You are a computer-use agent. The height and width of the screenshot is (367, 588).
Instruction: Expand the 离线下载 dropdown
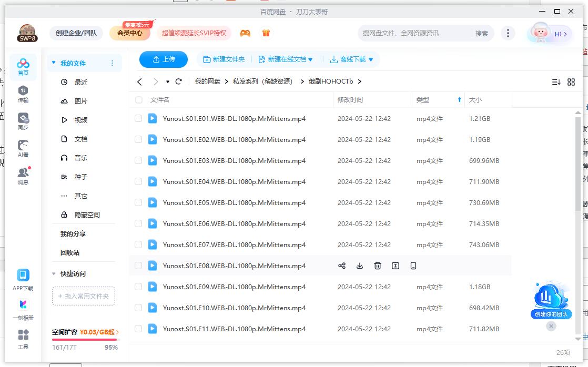352,59
